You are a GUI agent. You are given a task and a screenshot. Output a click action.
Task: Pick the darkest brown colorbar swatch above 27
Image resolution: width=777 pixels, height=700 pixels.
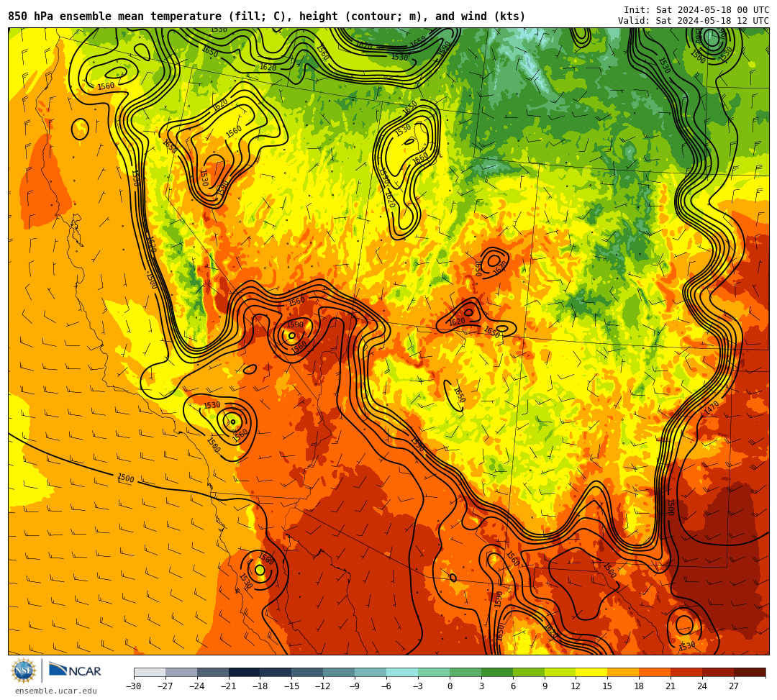(750, 672)
